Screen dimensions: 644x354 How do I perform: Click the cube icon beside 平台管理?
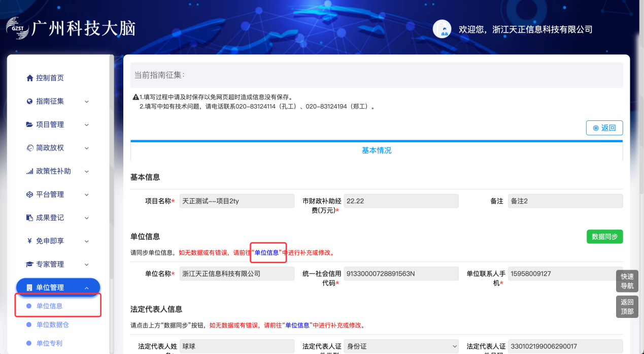(x=29, y=195)
